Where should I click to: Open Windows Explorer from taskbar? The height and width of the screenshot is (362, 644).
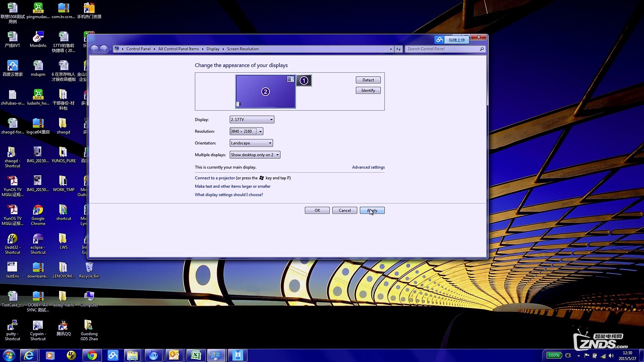(133, 355)
